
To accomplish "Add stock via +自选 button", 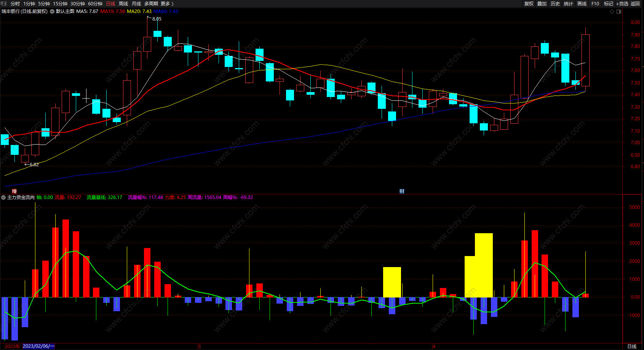I will (622, 4).
